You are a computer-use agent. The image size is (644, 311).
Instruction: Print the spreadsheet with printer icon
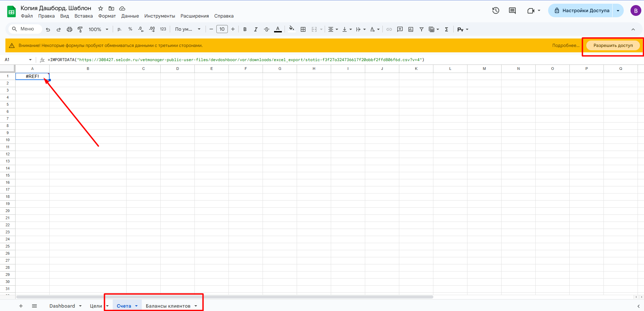(x=70, y=29)
